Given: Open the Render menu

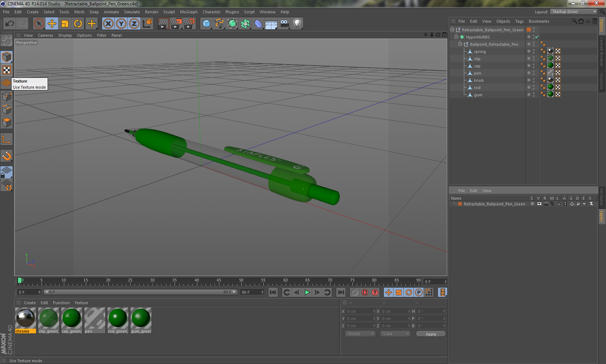Looking at the screenshot, I should pyautogui.click(x=151, y=12).
